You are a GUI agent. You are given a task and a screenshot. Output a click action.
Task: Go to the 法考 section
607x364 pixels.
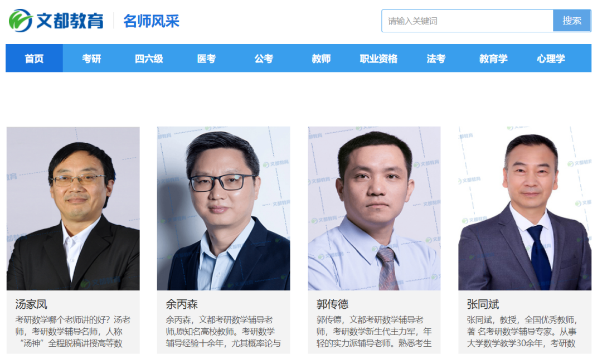tap(436, 59)
